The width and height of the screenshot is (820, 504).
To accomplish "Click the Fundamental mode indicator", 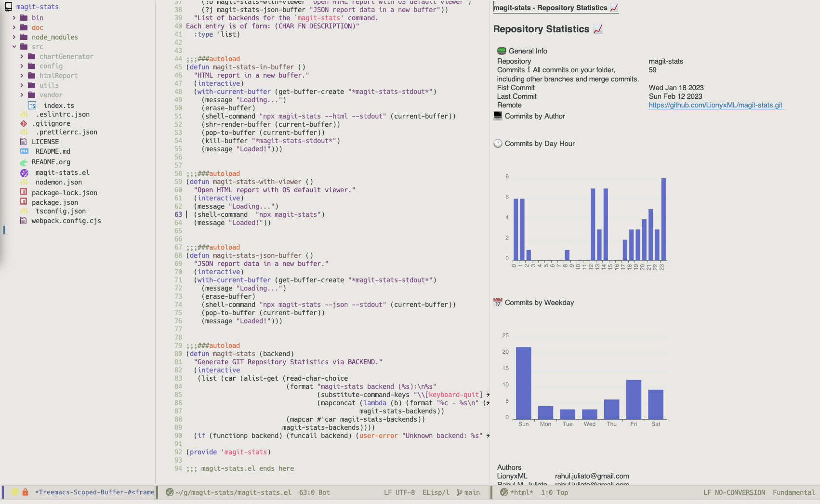I will (794, 492).
